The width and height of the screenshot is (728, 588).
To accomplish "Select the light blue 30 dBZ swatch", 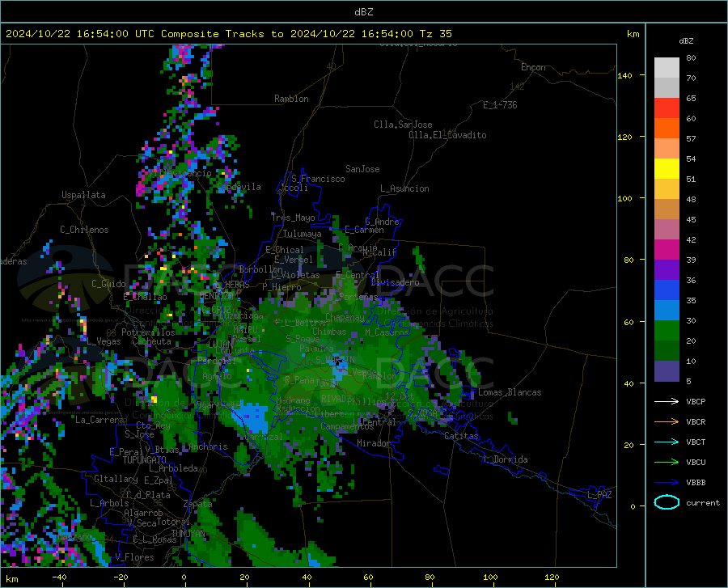I will click(x=667, y=311).
